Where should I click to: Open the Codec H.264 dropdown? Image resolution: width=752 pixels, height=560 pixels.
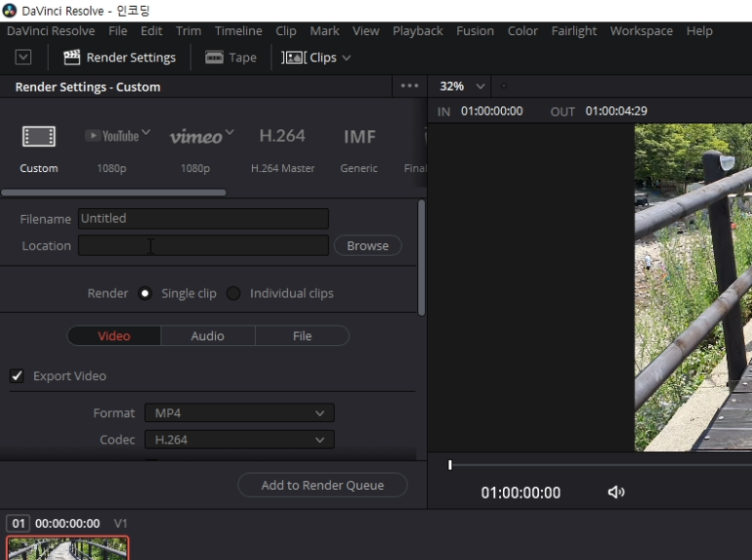[x=239, y=439]
